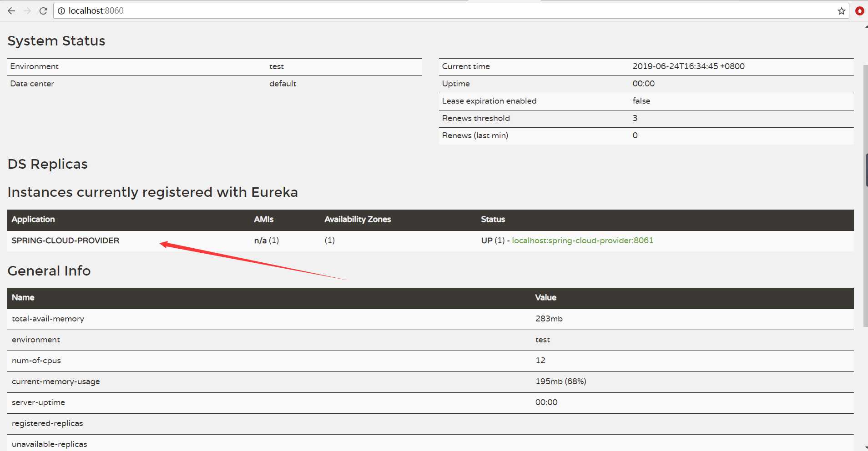Screen dimensions: 868x451
Task: Focus the localhost:8060 address bar
Action: point(450,11)
